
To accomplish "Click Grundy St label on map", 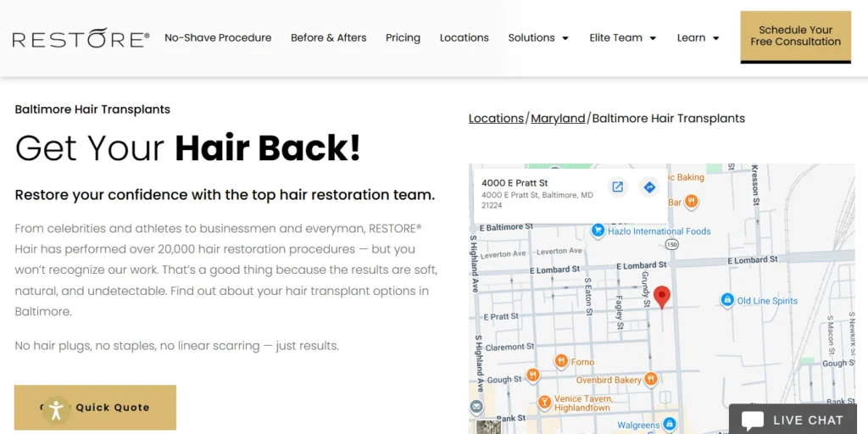I will point(645,289).
